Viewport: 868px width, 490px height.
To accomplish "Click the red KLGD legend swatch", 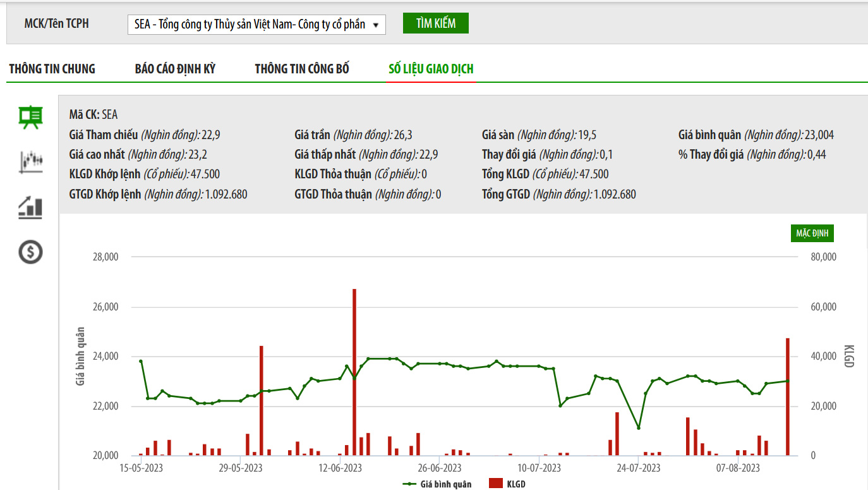I will click(496, 484).
